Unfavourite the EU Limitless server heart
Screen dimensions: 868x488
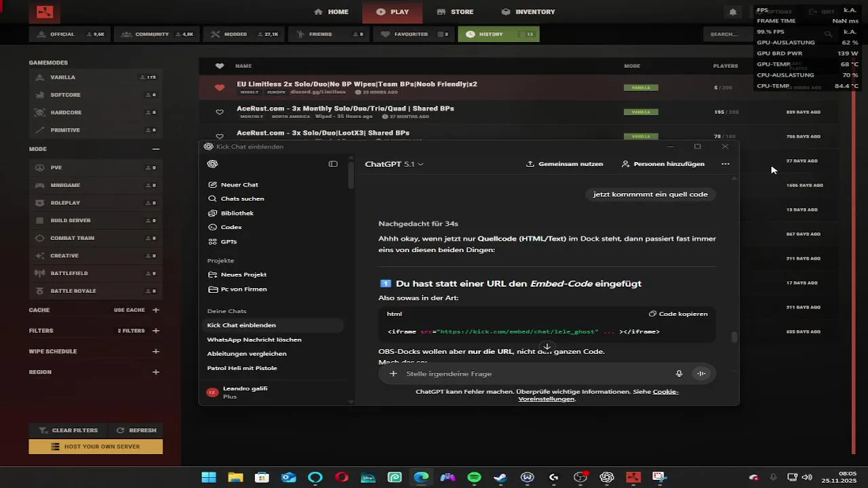[x=219, y=87]
